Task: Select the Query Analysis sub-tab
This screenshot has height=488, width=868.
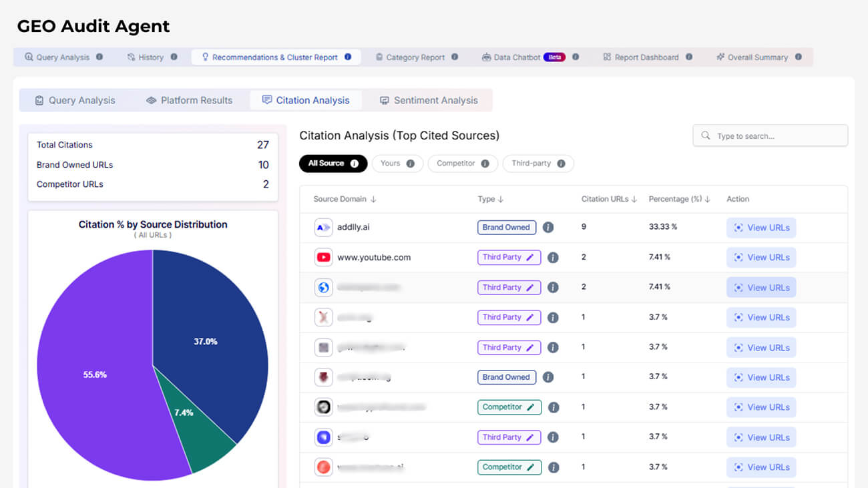Action: pyautogui.click(x=75, y=100)
